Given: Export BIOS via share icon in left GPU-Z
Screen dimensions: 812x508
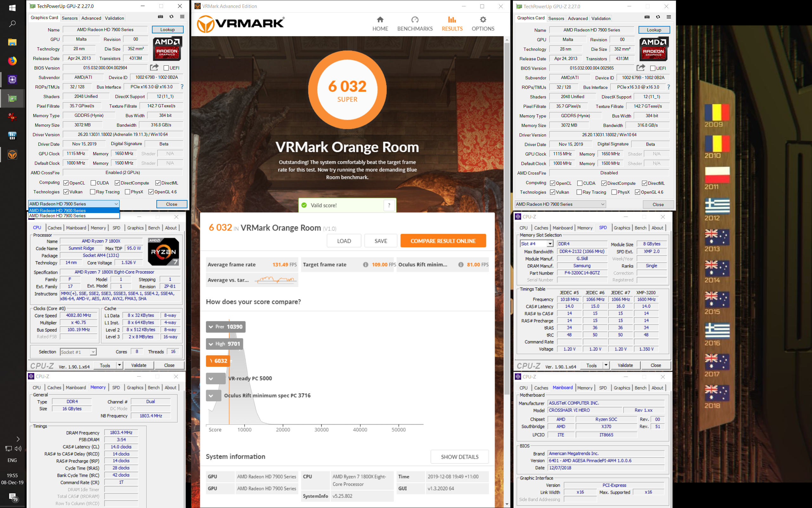Looking at the screenshot, I should [154, 67].
